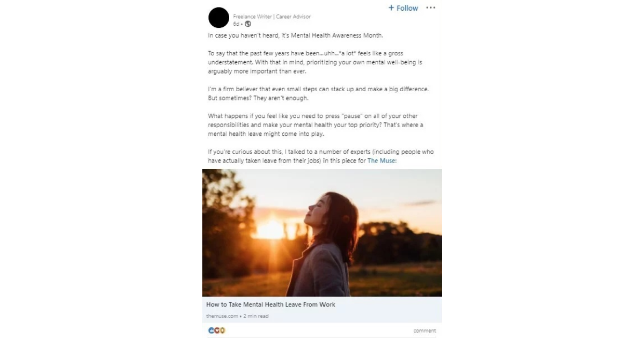Click the '6d' post timestamp
The width and height of the screenshot is (644, 338).
point(236,24)
